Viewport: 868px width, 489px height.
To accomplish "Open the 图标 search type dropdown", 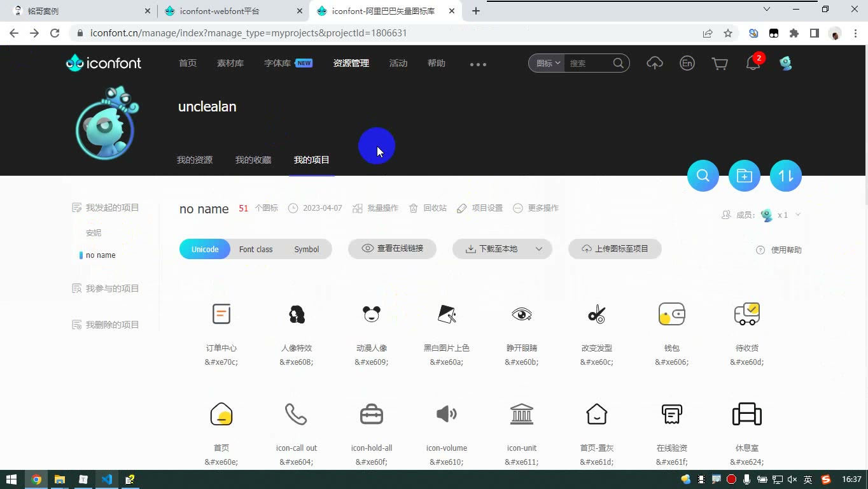I will pyautogui.click(x=547, y=63).
